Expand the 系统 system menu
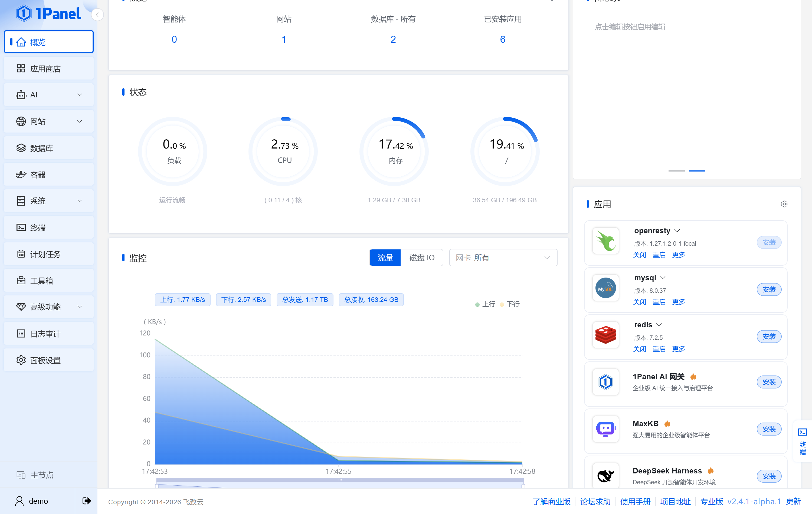The width and height of the screenshot is (812, 514). pyautogui.click(x=48, y=201)
